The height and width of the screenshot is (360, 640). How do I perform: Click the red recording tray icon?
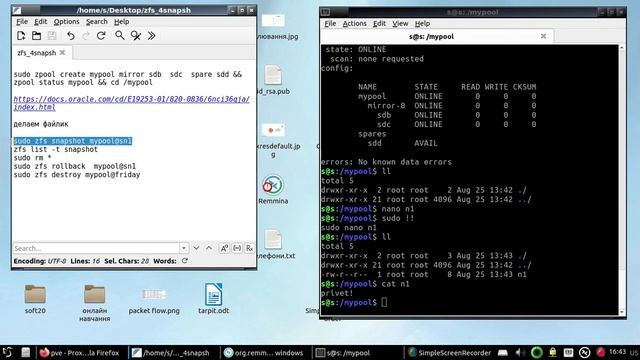click(600, 353)
